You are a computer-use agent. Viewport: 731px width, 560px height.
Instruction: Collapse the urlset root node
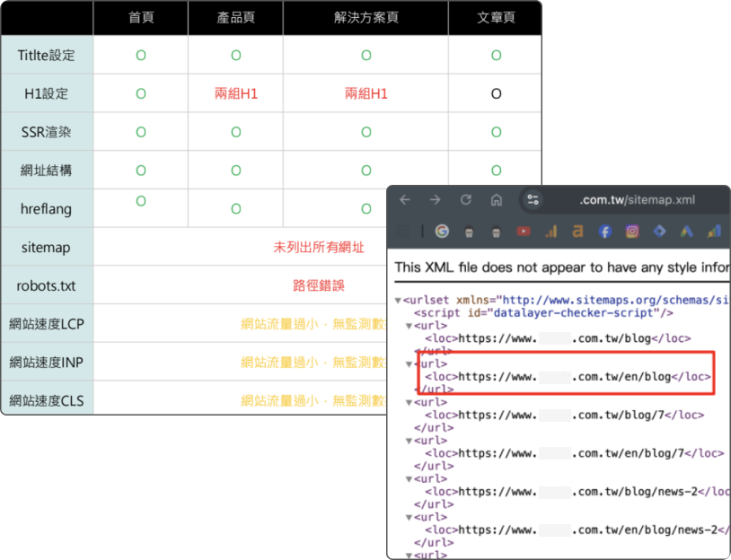(x=398, y=301)
